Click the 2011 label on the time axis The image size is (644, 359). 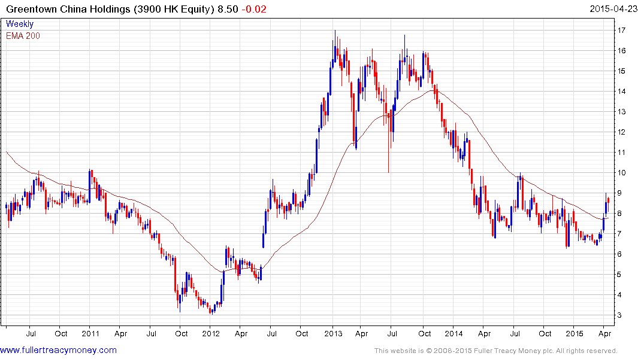point(90,333)
